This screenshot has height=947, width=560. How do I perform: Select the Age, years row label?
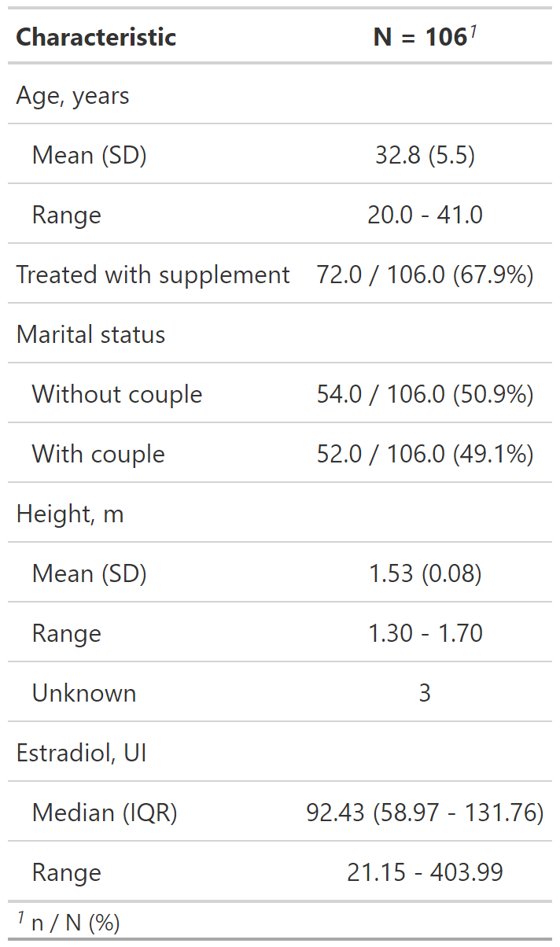(73, 96)
